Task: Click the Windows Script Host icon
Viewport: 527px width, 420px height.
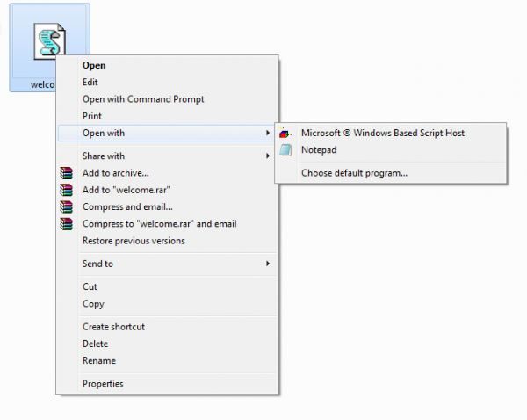Action: pos(285,134)
